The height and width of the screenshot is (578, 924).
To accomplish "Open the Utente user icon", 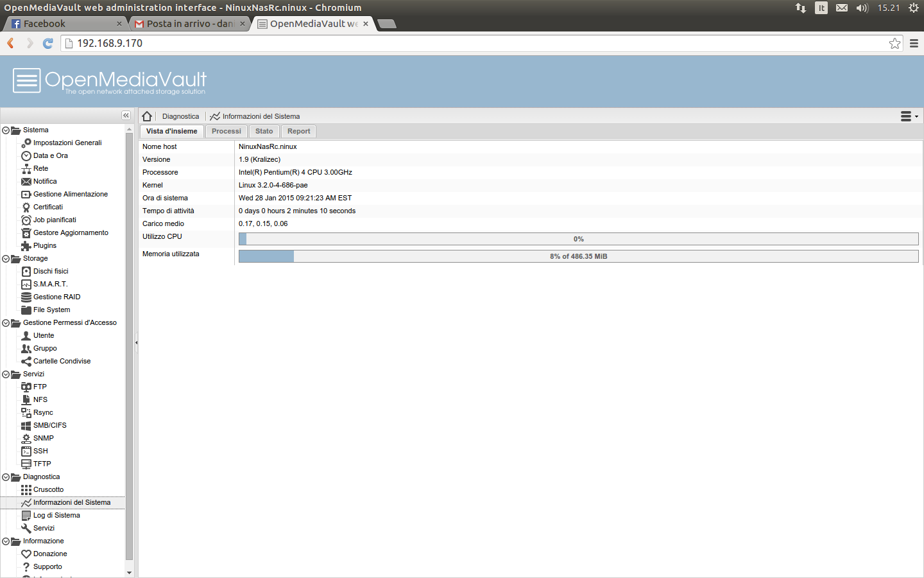I will point(26,335).
